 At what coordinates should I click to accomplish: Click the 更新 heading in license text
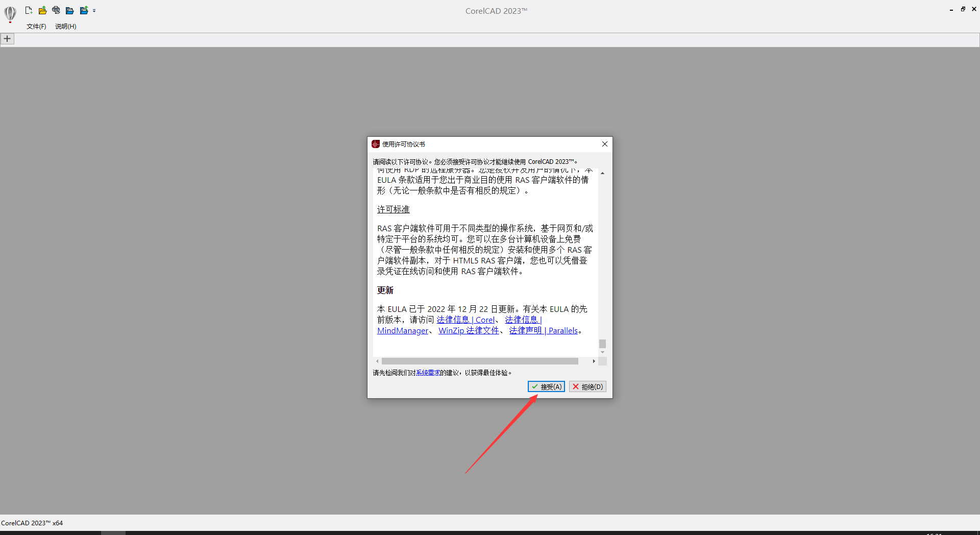[x=385, y=290]
